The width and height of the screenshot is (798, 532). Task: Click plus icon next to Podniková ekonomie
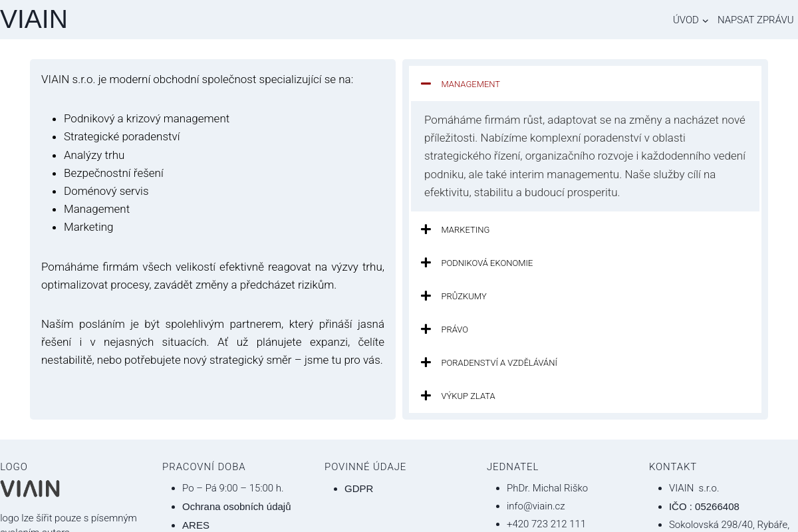coord(426,263)
